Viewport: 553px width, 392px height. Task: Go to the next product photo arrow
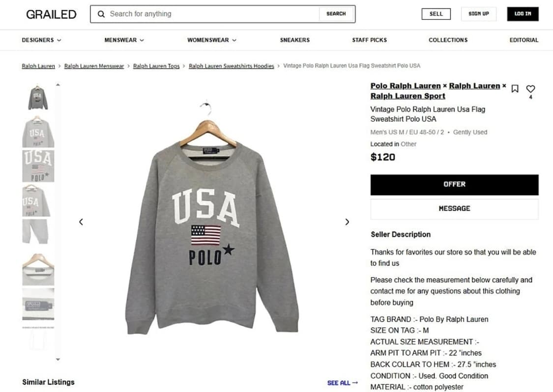(x=347, y=222)
